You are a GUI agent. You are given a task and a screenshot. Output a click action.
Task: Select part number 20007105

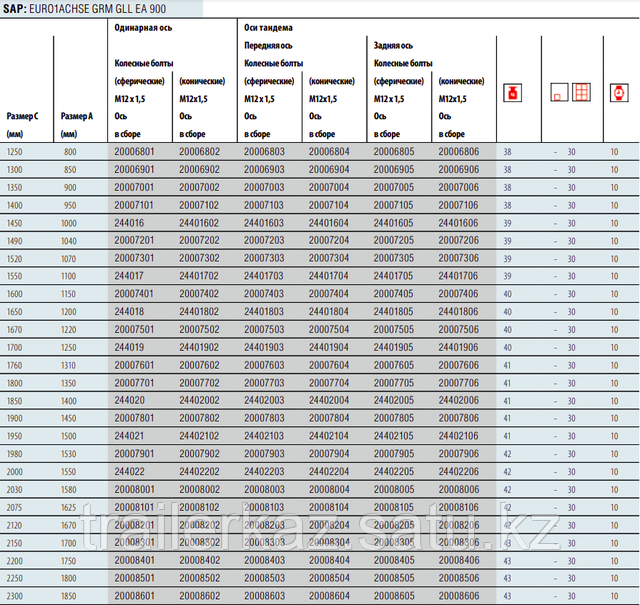(x=394, y=205)
